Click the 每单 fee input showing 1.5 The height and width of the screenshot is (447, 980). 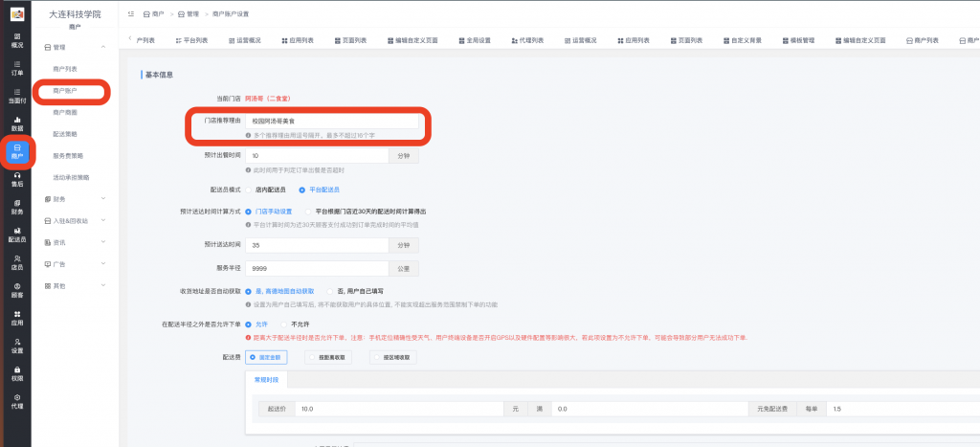coord(902,409)
